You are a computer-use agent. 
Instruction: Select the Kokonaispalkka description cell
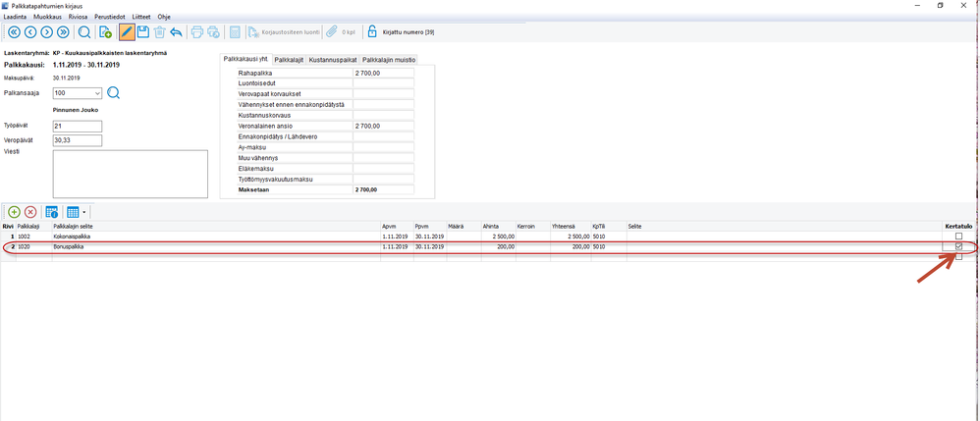coord(216,237)
